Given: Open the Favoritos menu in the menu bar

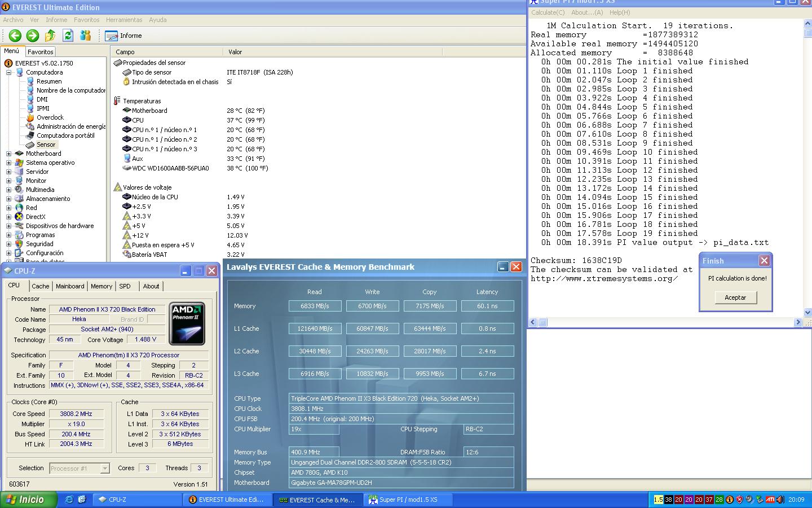Looking at the screenshot, I should [x=86, y=20].
